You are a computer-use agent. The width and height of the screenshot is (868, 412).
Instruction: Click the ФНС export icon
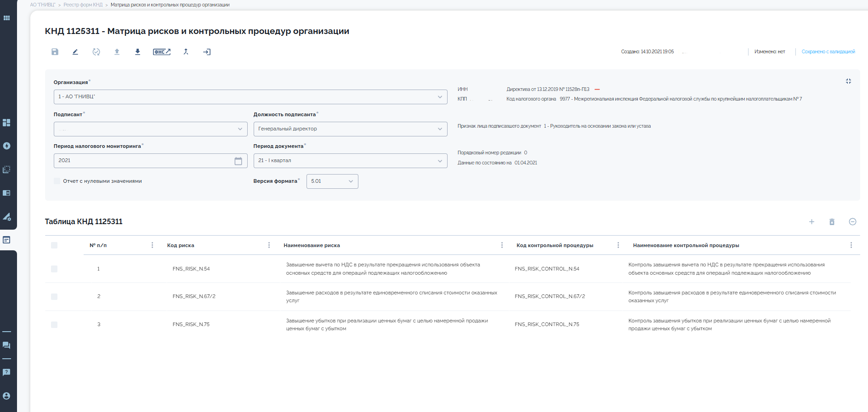(x=161, y=52)
